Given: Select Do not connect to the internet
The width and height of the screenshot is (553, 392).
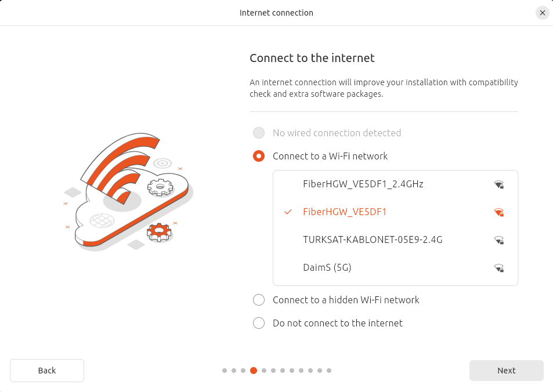Looking at the screenshot, I should (259, 323).
